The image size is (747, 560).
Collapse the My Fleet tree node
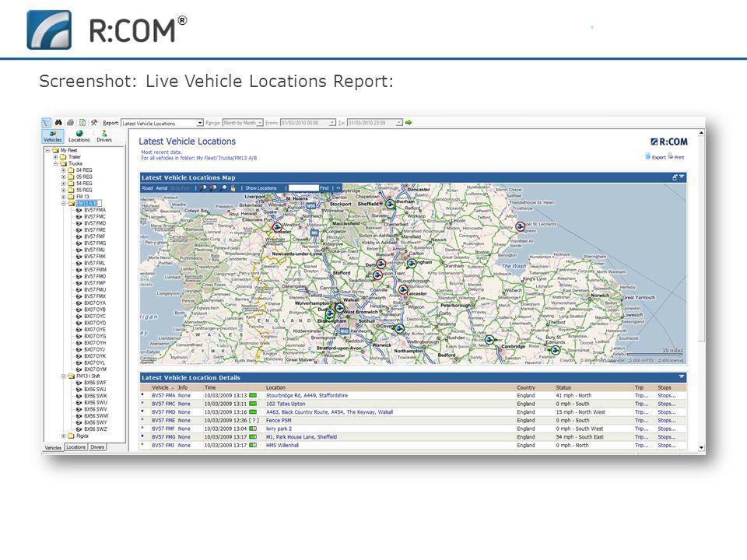click(x=47, y=150)
